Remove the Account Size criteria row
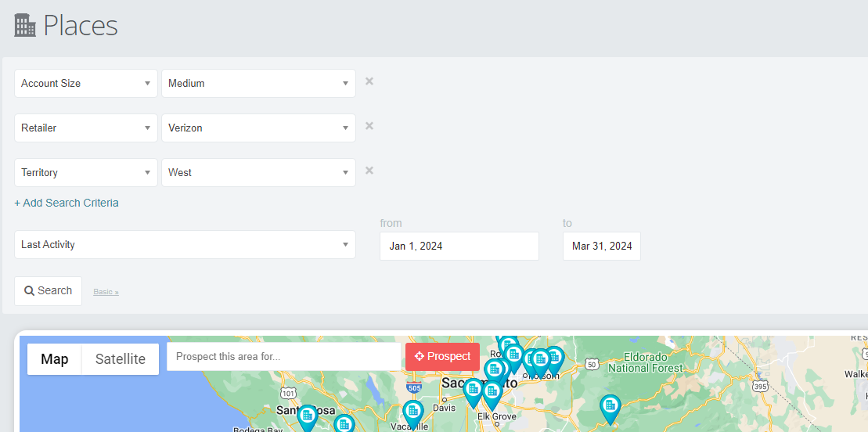 pyautogui.click(x=369, y=81)
